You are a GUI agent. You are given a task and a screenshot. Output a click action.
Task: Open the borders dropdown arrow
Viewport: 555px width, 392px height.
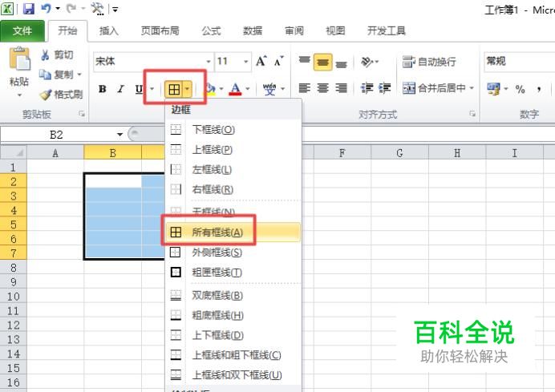187,89
